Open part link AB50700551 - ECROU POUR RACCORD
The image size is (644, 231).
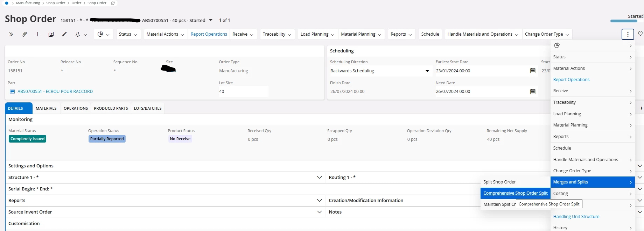pos(55,92)
